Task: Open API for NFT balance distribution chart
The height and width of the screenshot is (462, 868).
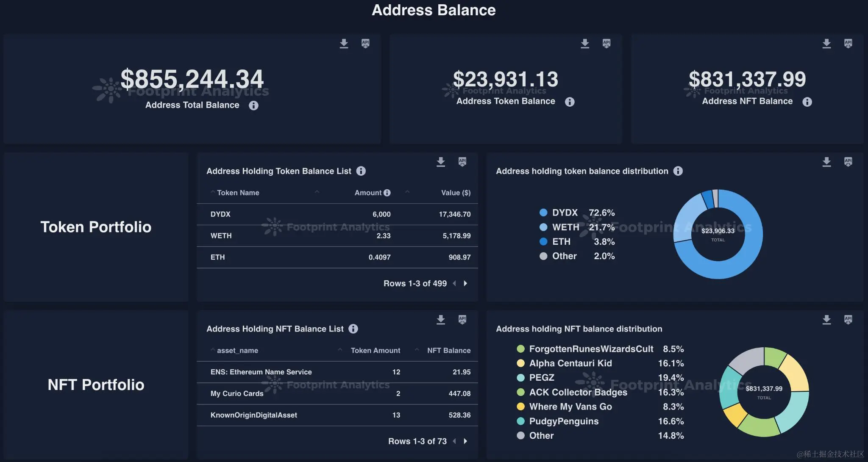Action: [x=848, y=320]
